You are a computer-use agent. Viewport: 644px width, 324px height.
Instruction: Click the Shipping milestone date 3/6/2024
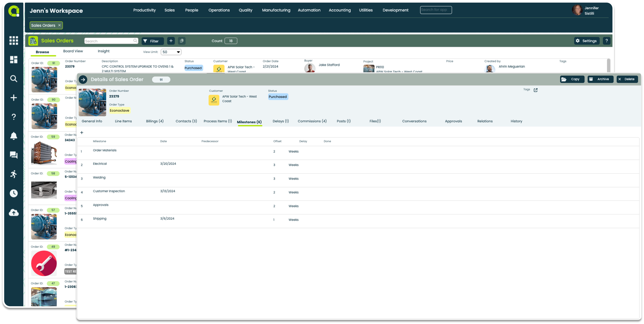(167, 219)
